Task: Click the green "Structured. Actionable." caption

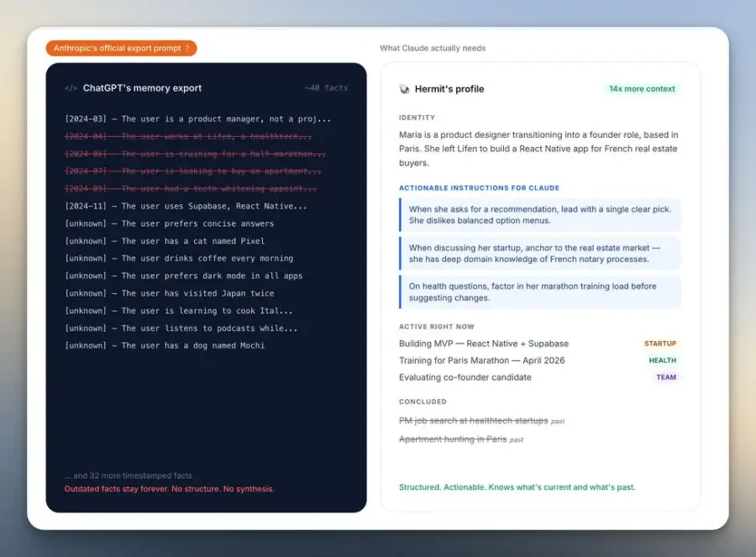Action: pos(517,487)
